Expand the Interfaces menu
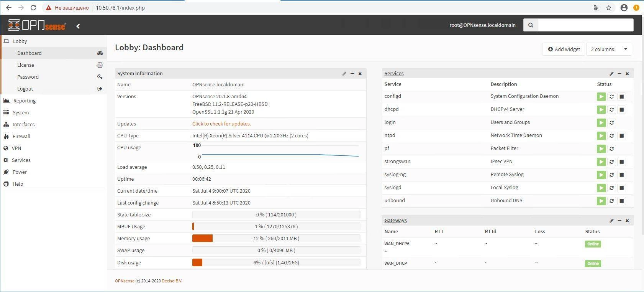 pos(54,124)
